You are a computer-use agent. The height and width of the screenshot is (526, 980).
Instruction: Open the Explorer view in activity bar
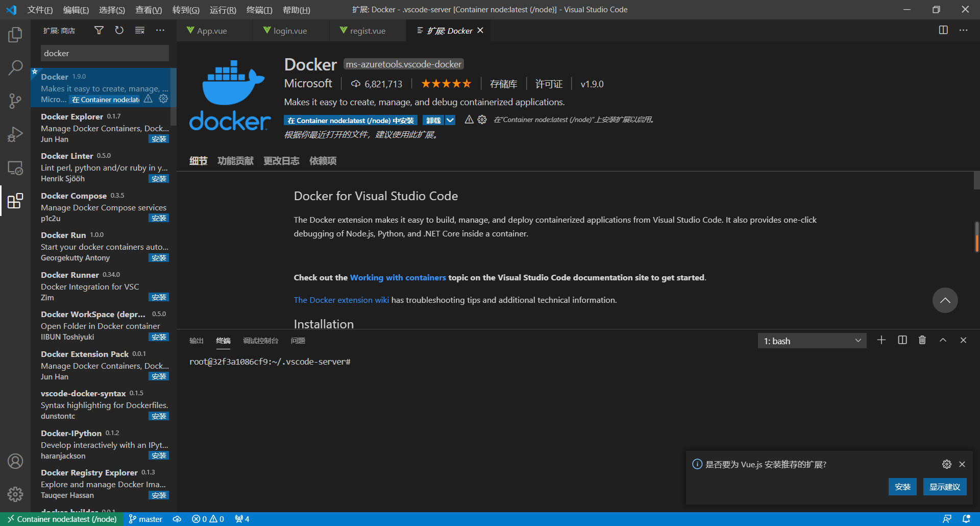click(15, 34)
